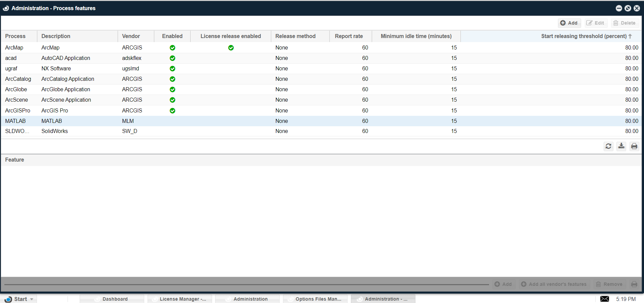Click the Enabled checkmark for the acad process

(x=172, y=58)
